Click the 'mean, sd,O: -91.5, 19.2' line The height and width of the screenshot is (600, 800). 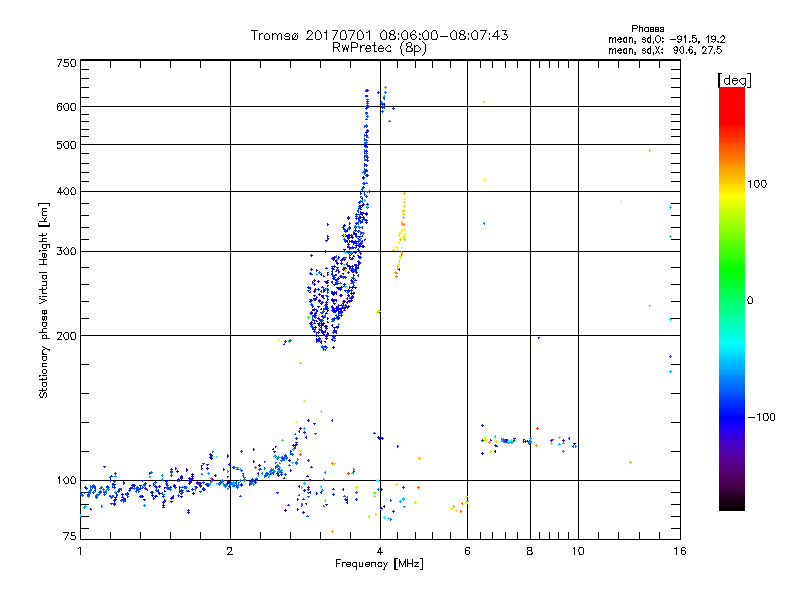coord(666,39)
